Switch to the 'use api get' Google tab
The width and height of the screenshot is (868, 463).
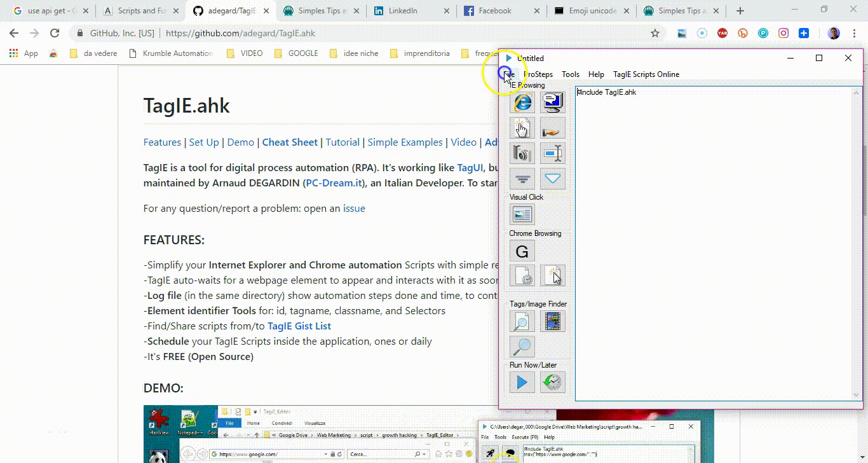click(x=50, y=11)
